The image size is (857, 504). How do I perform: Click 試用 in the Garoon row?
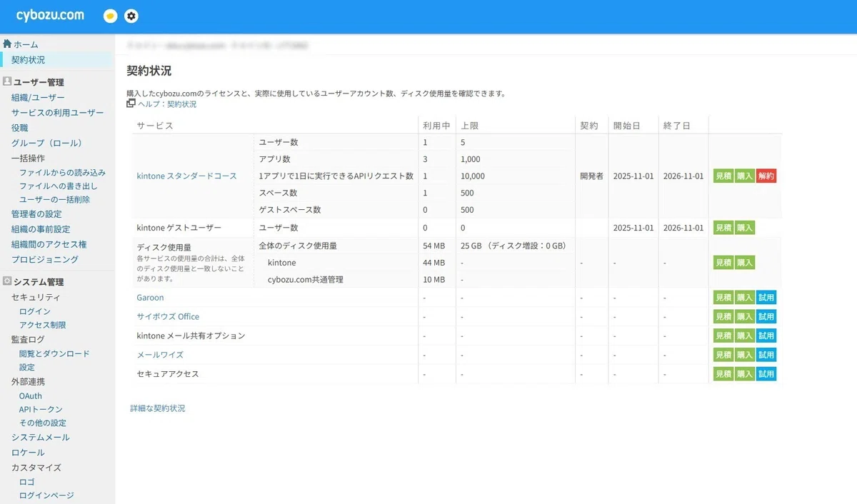click(x=766, y=298)
